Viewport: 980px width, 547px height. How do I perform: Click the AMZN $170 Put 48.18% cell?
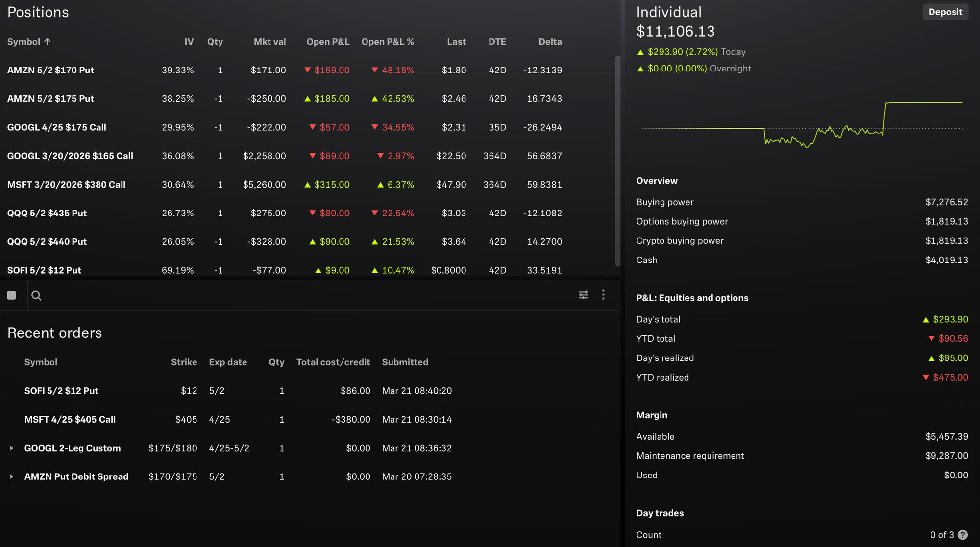(x=392, y=70)
